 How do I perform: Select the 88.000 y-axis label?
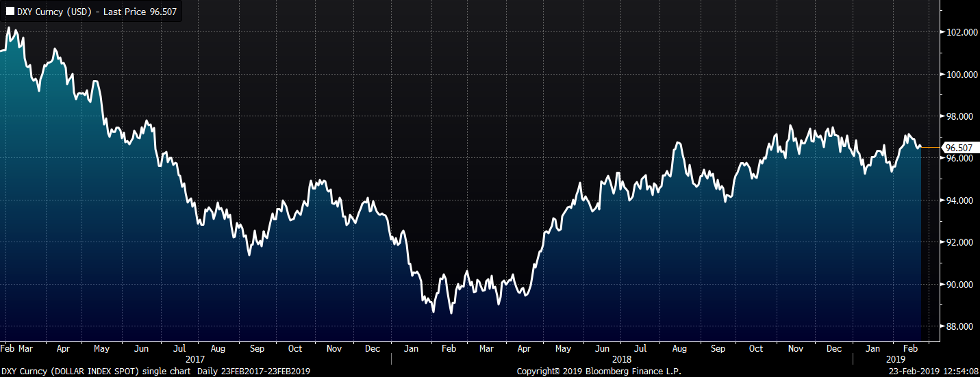[959, 327]
